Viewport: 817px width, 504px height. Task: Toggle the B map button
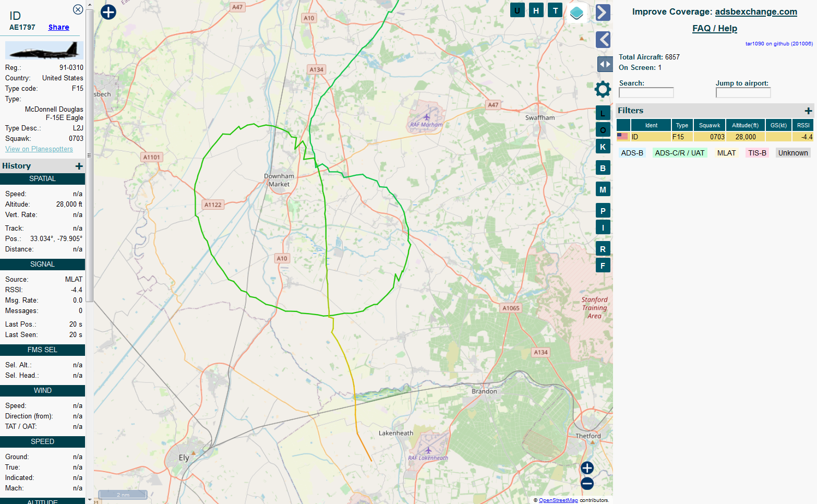(603, 168)
